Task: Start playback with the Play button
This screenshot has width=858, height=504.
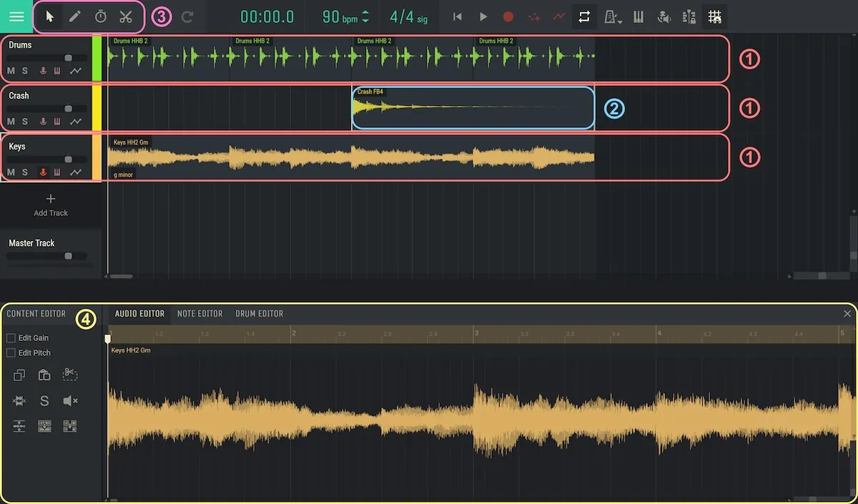Action: (x=483, y=16)
